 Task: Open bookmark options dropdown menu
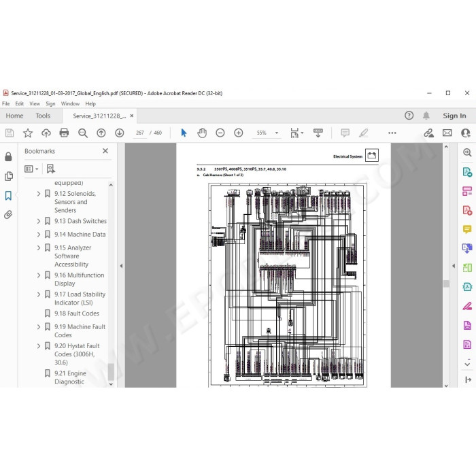[x=31, y=169]
